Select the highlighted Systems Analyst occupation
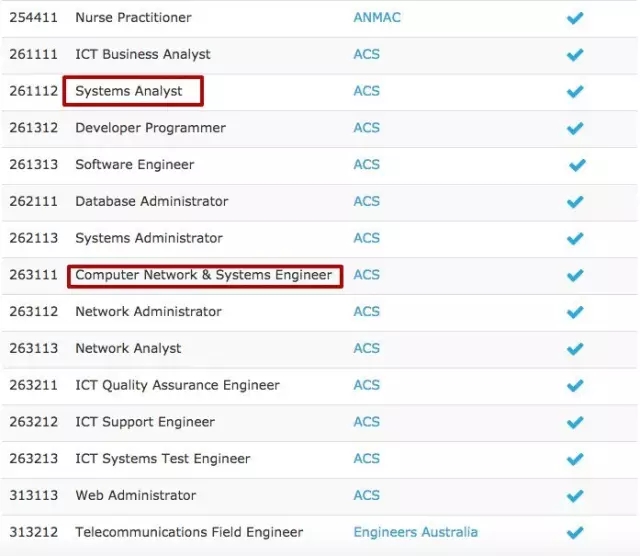Image resolution: width=640 pixels, height=556 pixels. point(129,91)
